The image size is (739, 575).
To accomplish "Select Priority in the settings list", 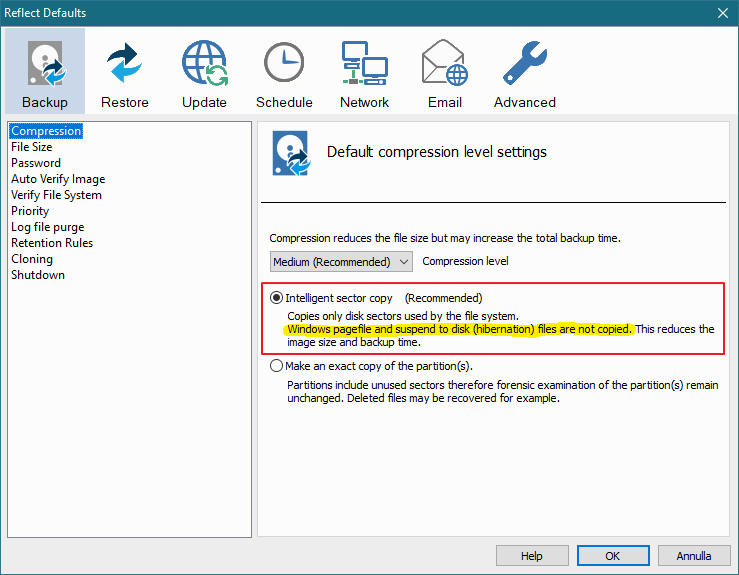I will click(x=30, y=211).
